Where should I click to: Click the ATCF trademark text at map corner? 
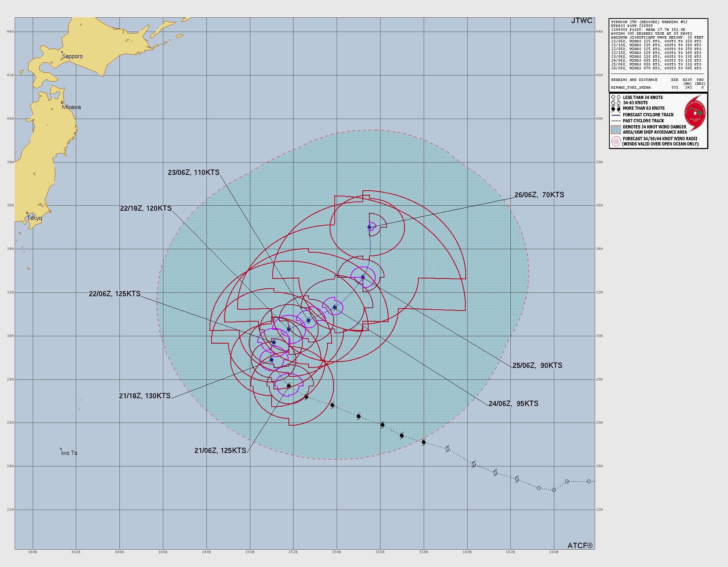(580, 545)
